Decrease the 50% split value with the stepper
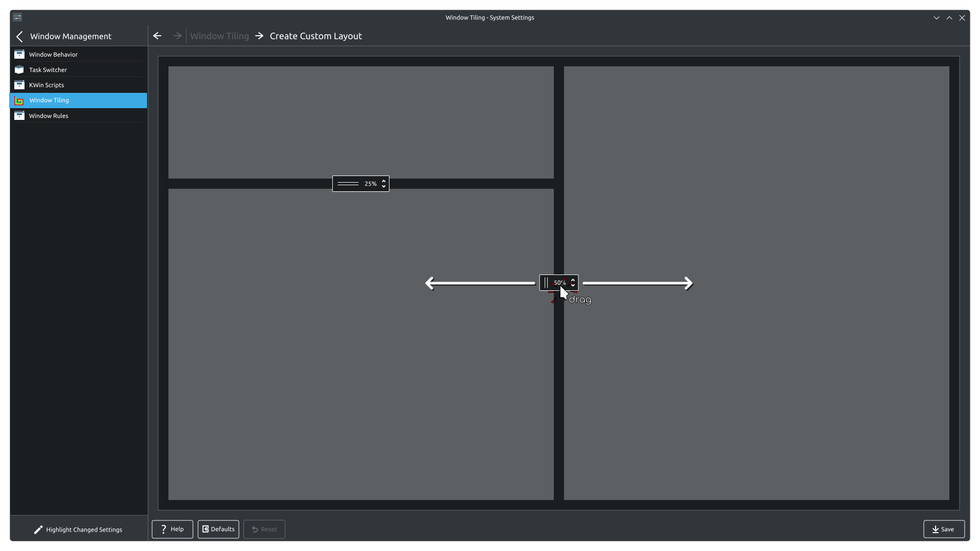This screenshot has width=980, height=551. tap(573, 285)
